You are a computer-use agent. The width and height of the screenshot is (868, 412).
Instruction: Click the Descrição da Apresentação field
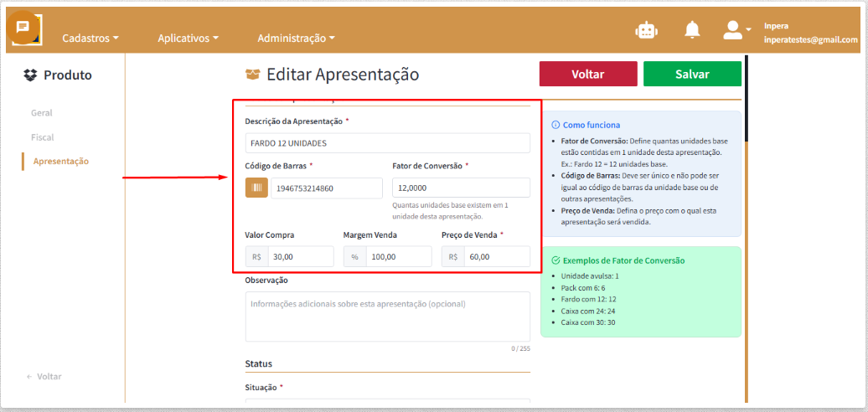pyautogui.click(x=387, y=142)
